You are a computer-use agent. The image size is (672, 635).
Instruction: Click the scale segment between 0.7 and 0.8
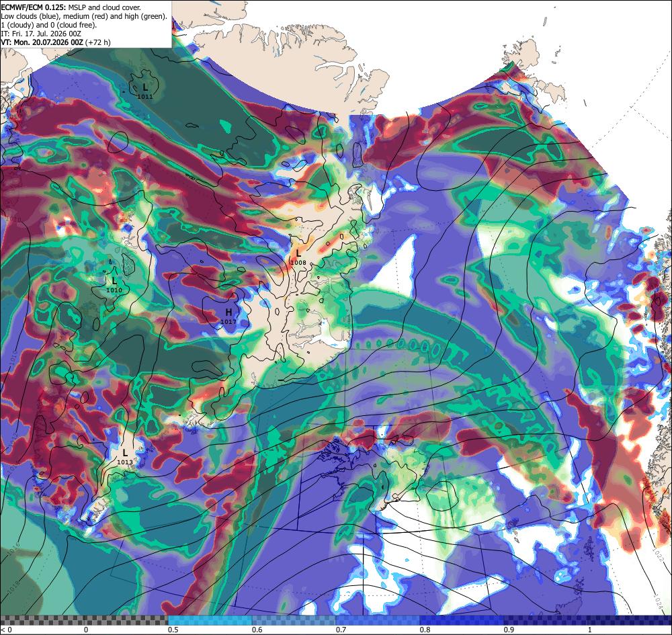[x=378, y=620]
